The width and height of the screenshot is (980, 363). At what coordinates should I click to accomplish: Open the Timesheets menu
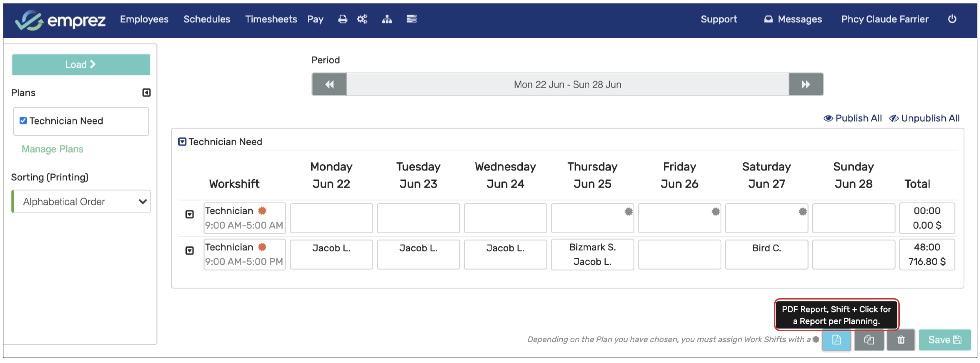(x=271, y=19)
